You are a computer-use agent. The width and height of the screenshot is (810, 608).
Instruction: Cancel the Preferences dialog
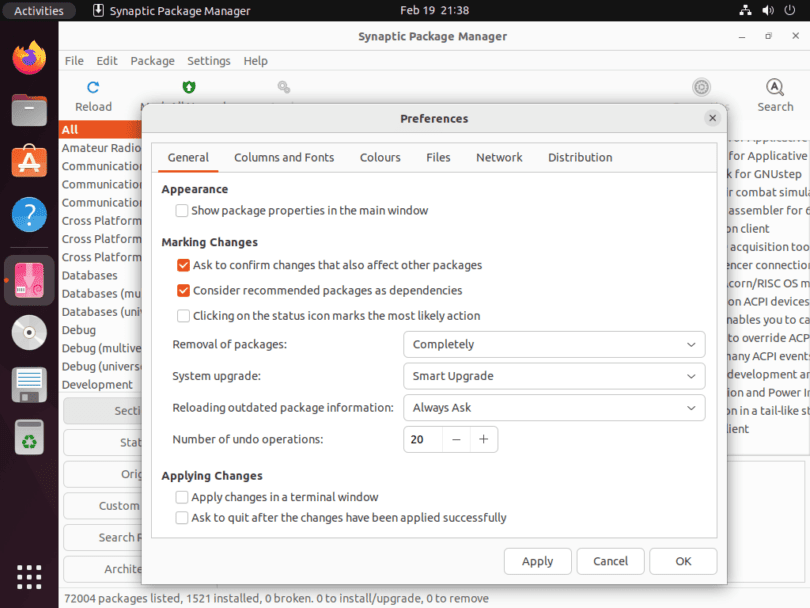pos(610,561)
